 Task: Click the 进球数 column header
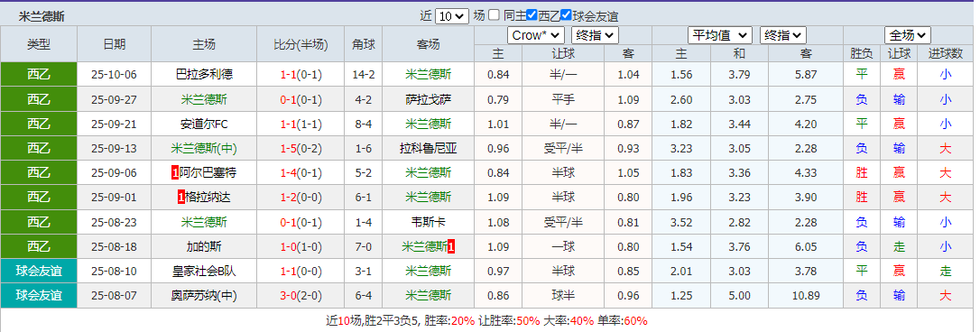click(946, 54)
